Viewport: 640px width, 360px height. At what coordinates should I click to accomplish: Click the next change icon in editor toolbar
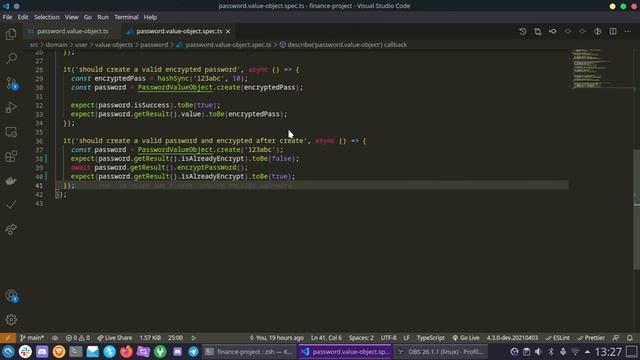pyautogui.click(x=582, y=31)
